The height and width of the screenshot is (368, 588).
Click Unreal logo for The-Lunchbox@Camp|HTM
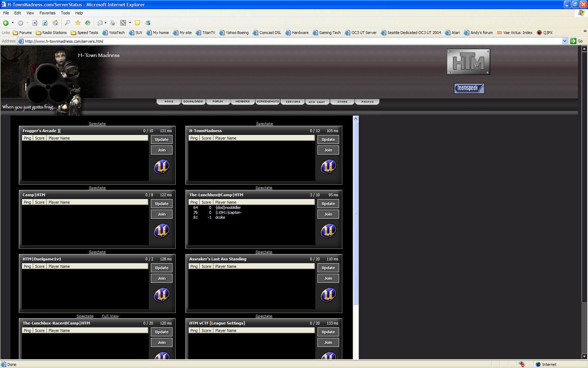click(328, 231)
